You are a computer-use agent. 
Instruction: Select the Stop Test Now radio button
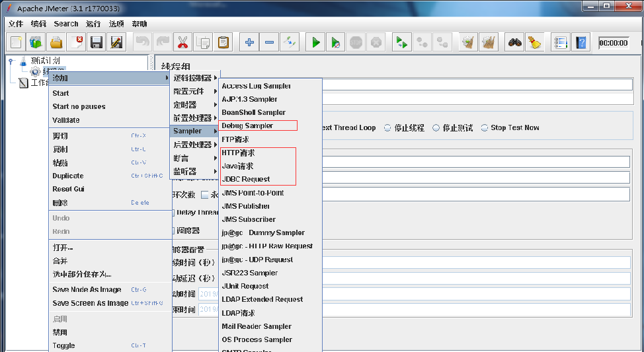(485, 128)
